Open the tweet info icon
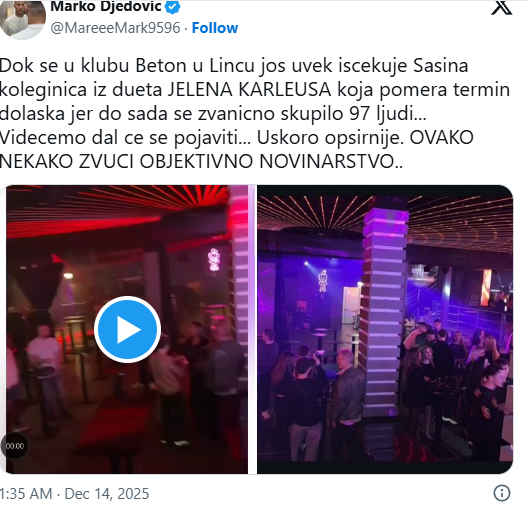This screenshot has height=511, width=528. pyautogui.click(x=502, y=493)
